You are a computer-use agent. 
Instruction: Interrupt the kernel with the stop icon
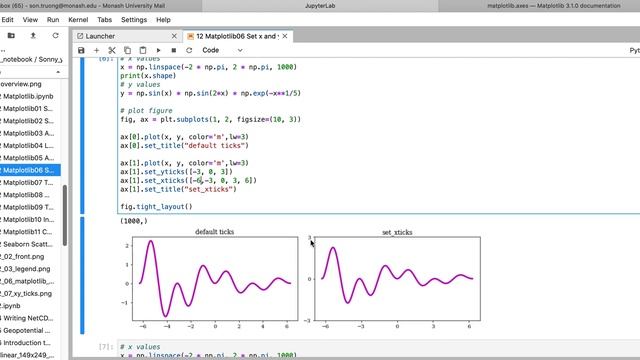pyautogui.click(x=173, y=50)
